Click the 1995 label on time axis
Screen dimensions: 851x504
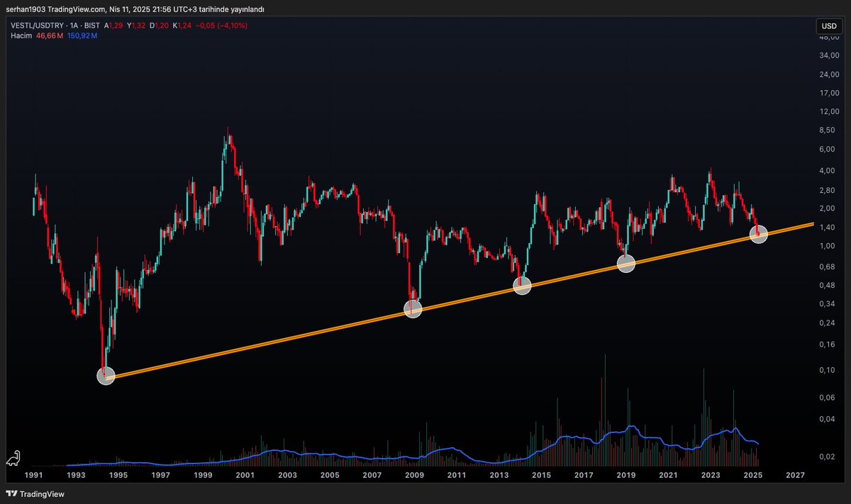coord(118,475)
